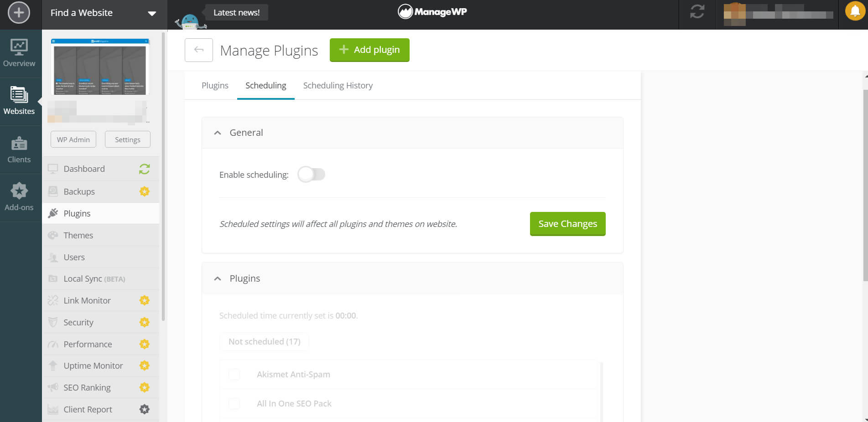This screenshot has width=868, height=422.
Task: Click the Save Changes button
Action: (x=567, y=224)
